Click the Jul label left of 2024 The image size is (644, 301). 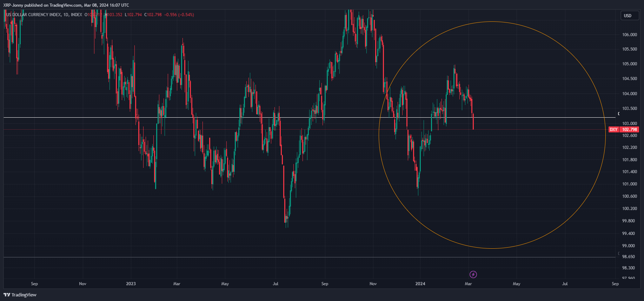click(x=275, y=284)
